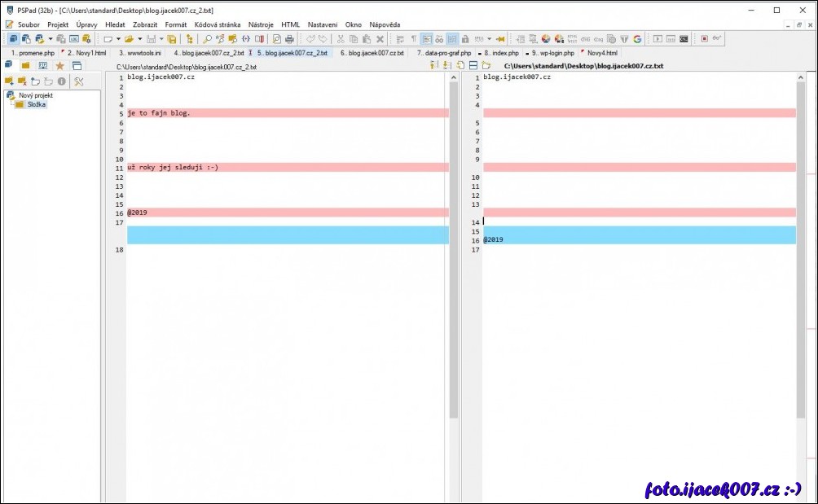Click the Save all files icon
The image size is (818, 504).
coord(171,38)
